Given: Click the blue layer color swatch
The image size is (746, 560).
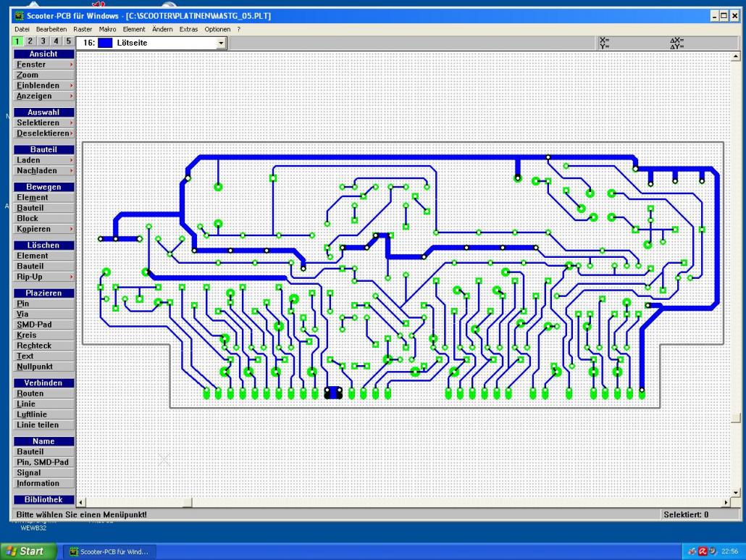Looking at the screenshot, I should [106, 43].
